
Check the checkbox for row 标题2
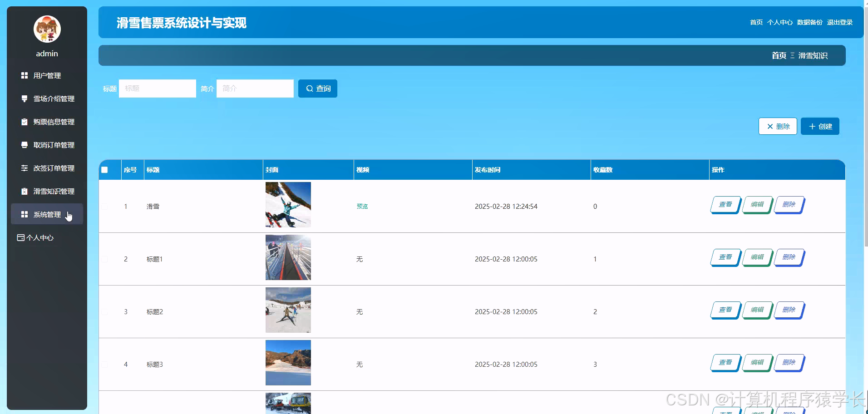(x=104, y=312)
